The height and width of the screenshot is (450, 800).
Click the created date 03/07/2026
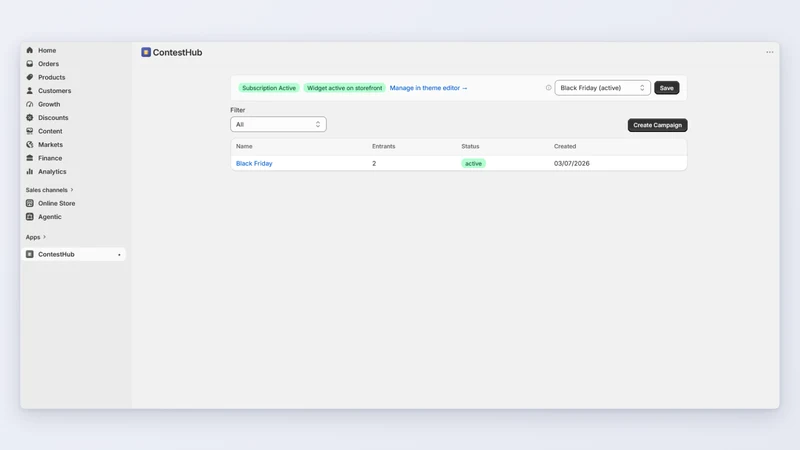click(x=571, y=163)
